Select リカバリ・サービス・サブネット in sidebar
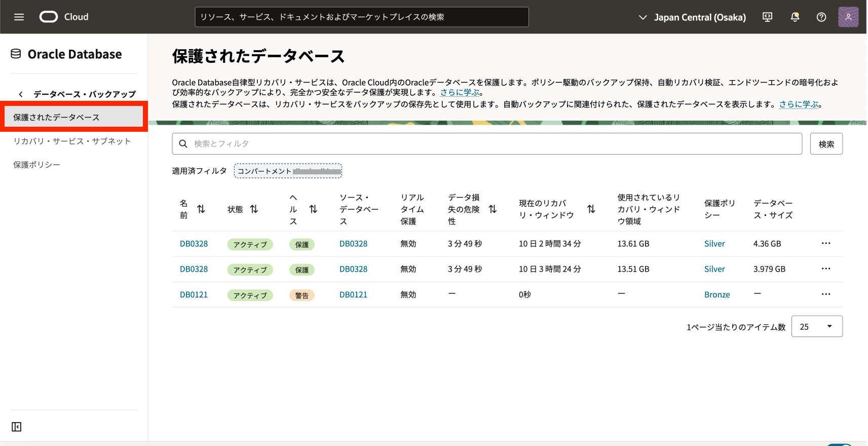Viewport: 868px width, 446px height. click(72, 141)
